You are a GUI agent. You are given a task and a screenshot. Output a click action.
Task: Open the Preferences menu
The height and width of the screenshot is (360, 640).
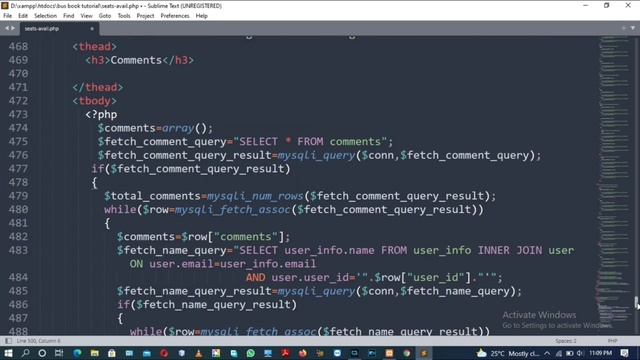click(175, 16)
